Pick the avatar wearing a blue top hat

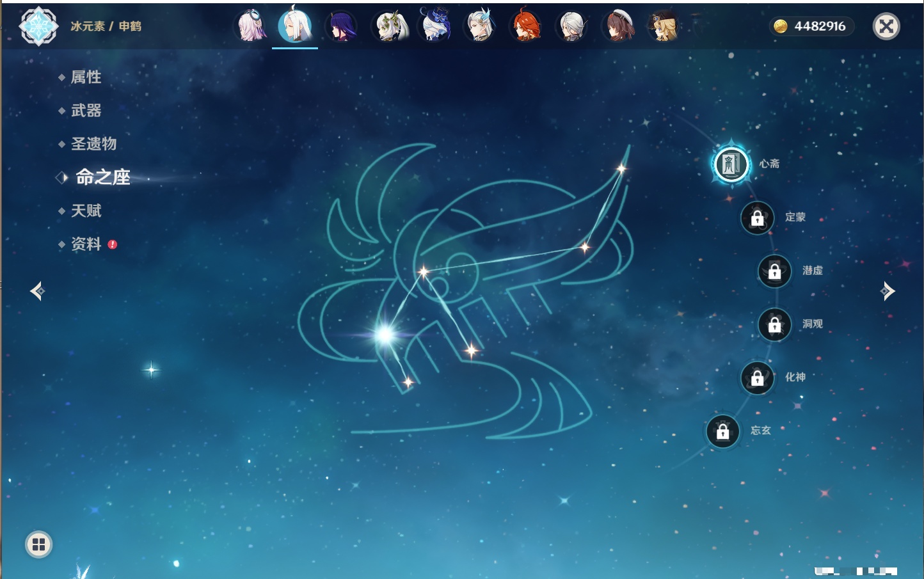click(434, 25)
